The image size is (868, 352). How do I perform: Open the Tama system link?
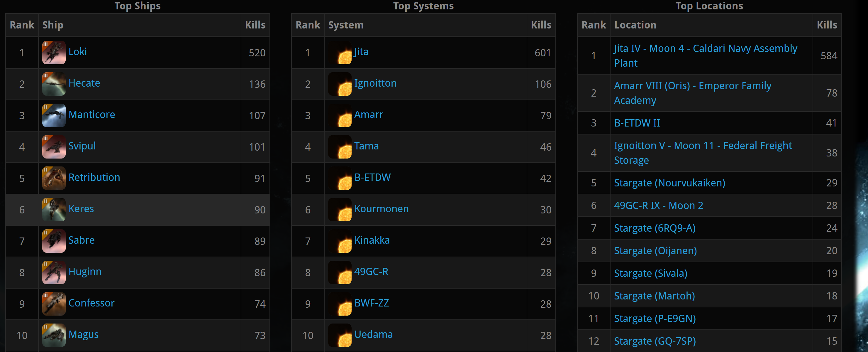(367, 146)
